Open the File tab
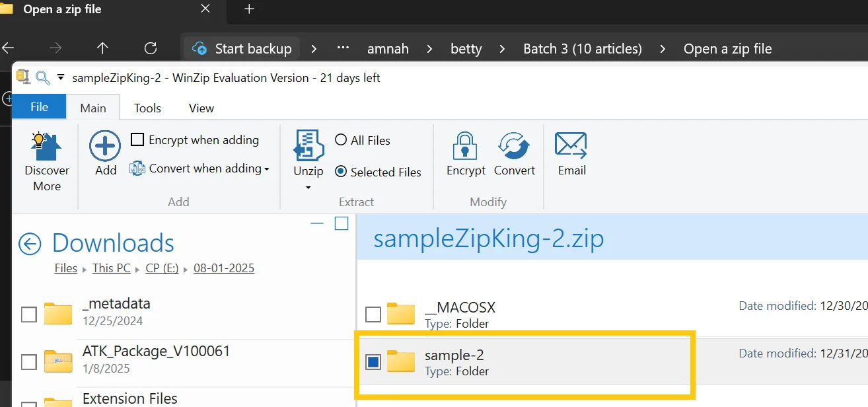 [39, 107]
